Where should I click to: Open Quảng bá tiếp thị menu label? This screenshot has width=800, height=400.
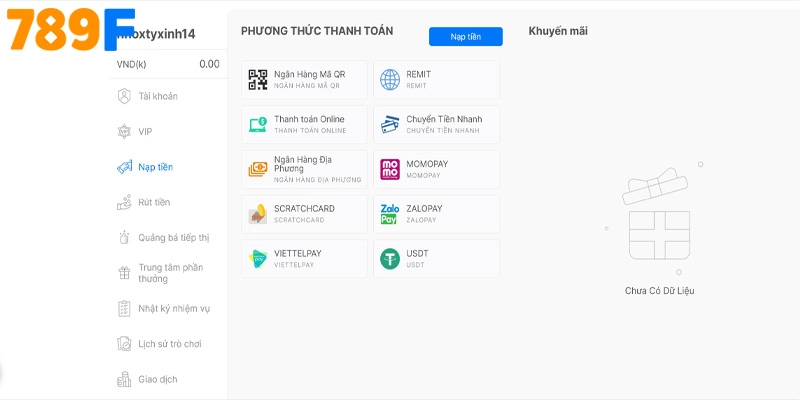(173, 238)
